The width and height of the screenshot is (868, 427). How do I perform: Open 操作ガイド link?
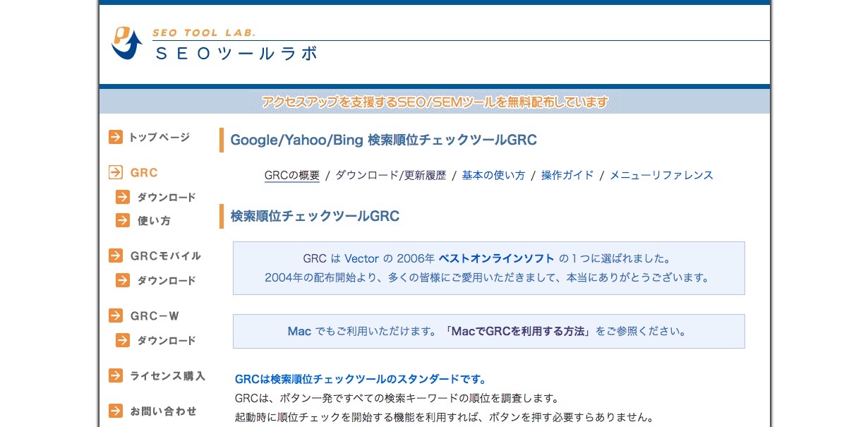[567, 175]
